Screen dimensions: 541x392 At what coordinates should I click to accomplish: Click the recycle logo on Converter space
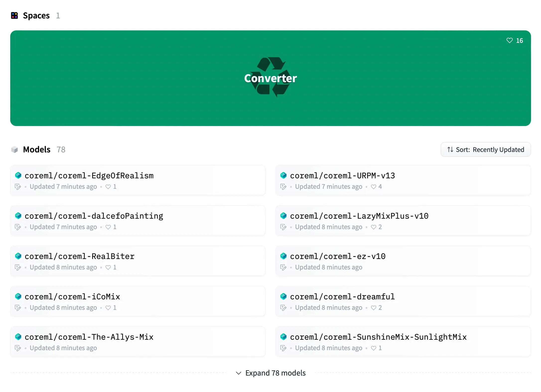tap(271, 77)
